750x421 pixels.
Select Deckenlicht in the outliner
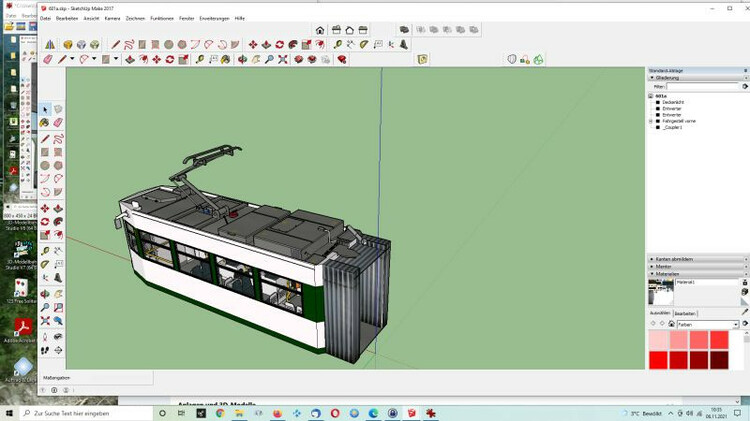point(673,102)
